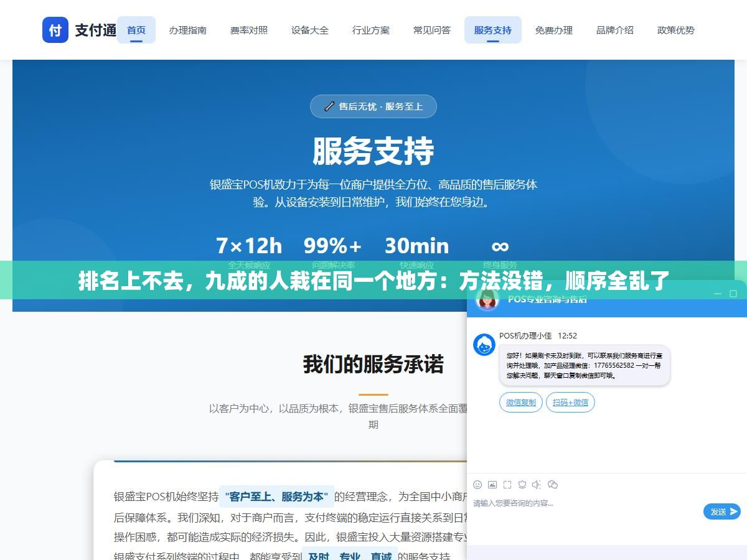Screen dimensions: 747x560
Task: Open 行业方案 in the navigation
Action: (371, 30)
